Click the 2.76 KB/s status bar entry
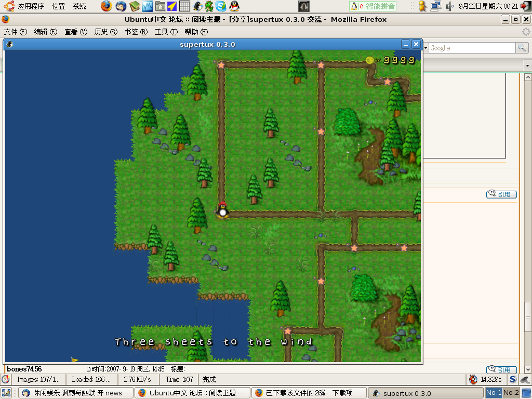The height and width of the screenshot is (399, 532). point(137,379)
